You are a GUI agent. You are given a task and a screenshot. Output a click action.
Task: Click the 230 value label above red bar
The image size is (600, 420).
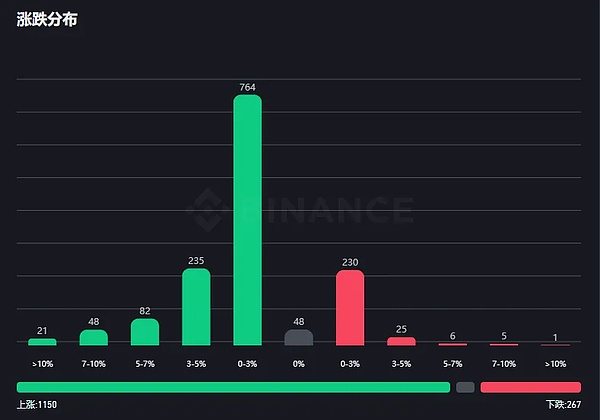(x=350, y=263)
